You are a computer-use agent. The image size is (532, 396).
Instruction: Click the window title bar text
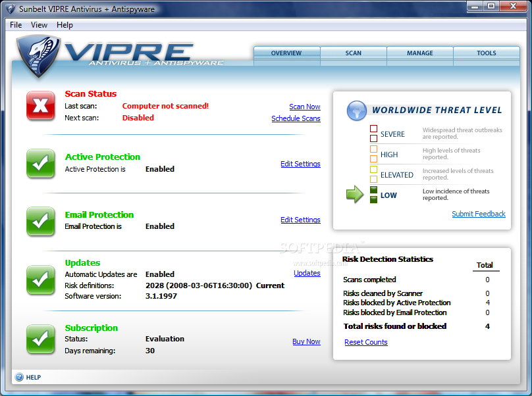[x=87, y=9]
